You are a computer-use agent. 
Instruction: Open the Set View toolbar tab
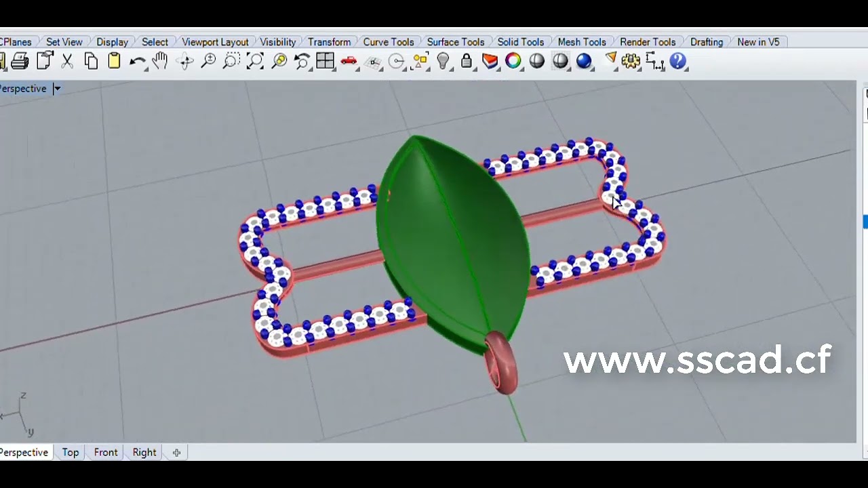point(64,42)
